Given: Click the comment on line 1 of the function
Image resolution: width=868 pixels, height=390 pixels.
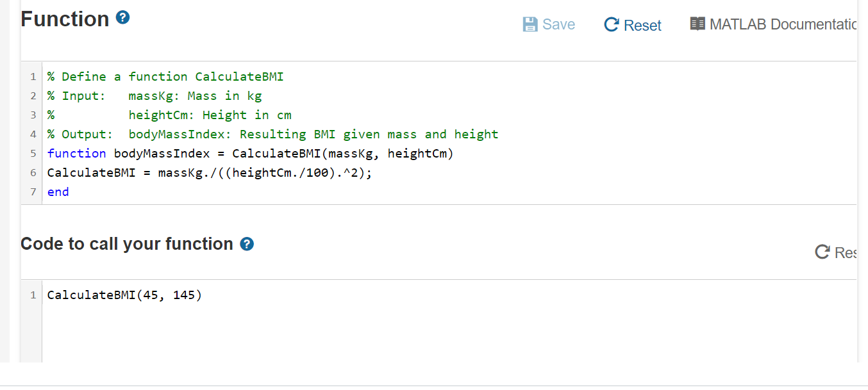Looking at the screenshot, I should (x=165, y=76).
